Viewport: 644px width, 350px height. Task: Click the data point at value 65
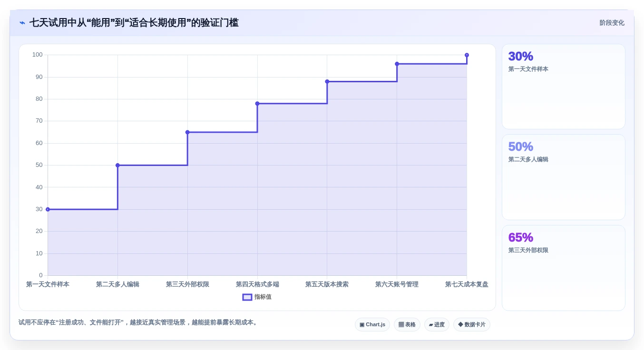[187, 132]
